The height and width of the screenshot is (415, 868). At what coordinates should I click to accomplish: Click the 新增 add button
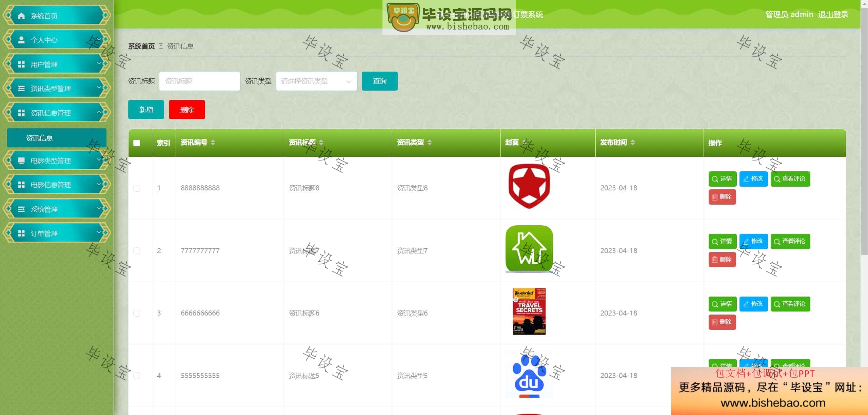pos(146,110)
